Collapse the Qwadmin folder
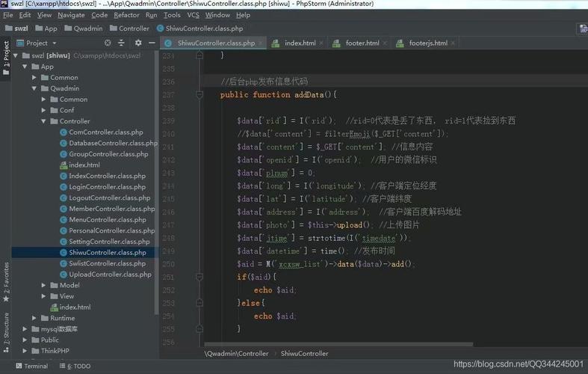The height and width of the screenshot is (374, 588). point(34,88)
